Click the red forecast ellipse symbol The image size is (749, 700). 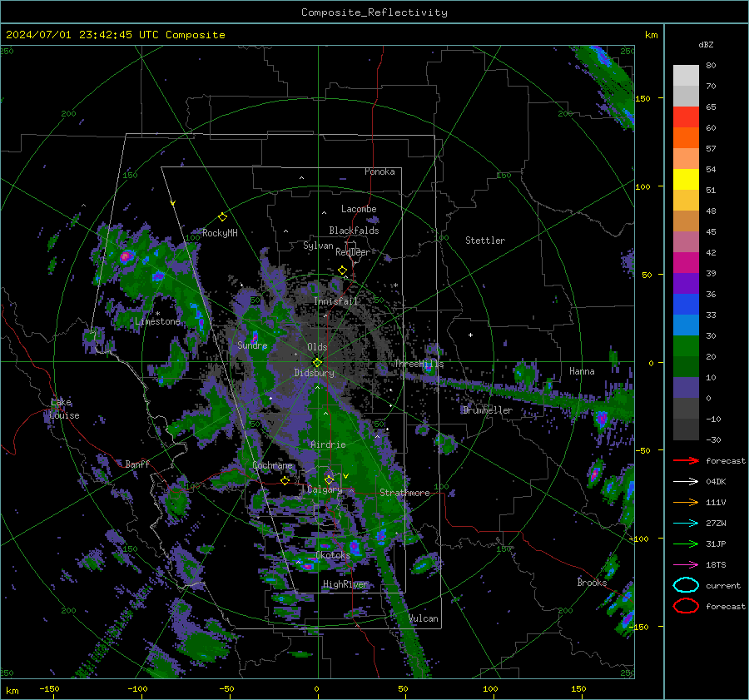click(686, 606)
